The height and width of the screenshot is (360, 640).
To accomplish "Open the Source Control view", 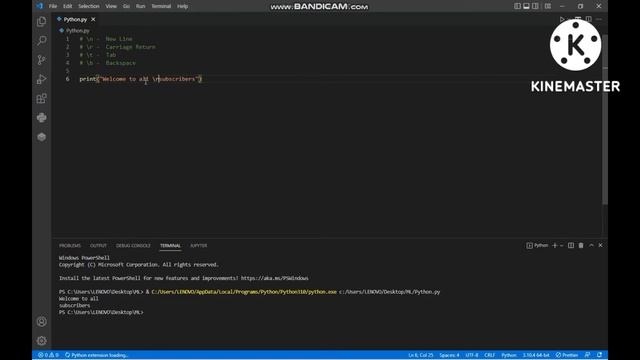I will pos(42,60).
